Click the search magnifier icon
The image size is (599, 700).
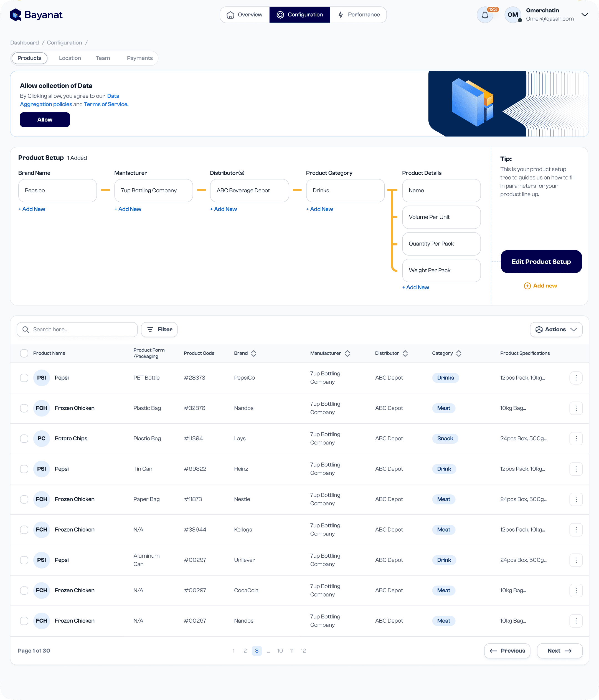[x=26, y=329]
